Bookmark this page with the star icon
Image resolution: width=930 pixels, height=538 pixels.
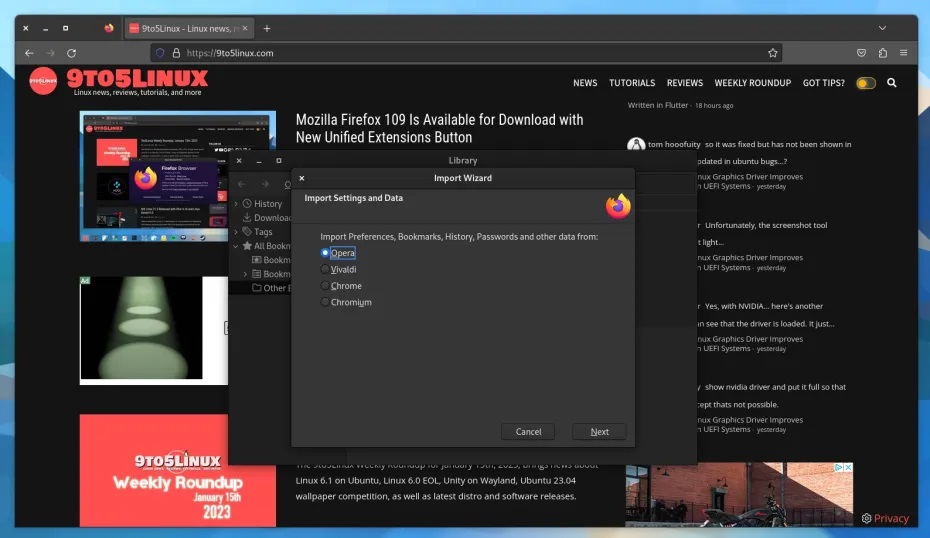click(x=772, y=53)
